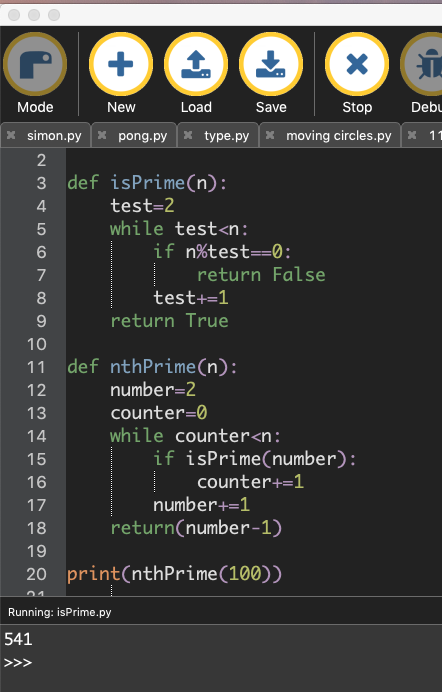The width and height of the screenshot is (442, 692).
Task: Close the moving circles.py tab
Action: [270, 135]
